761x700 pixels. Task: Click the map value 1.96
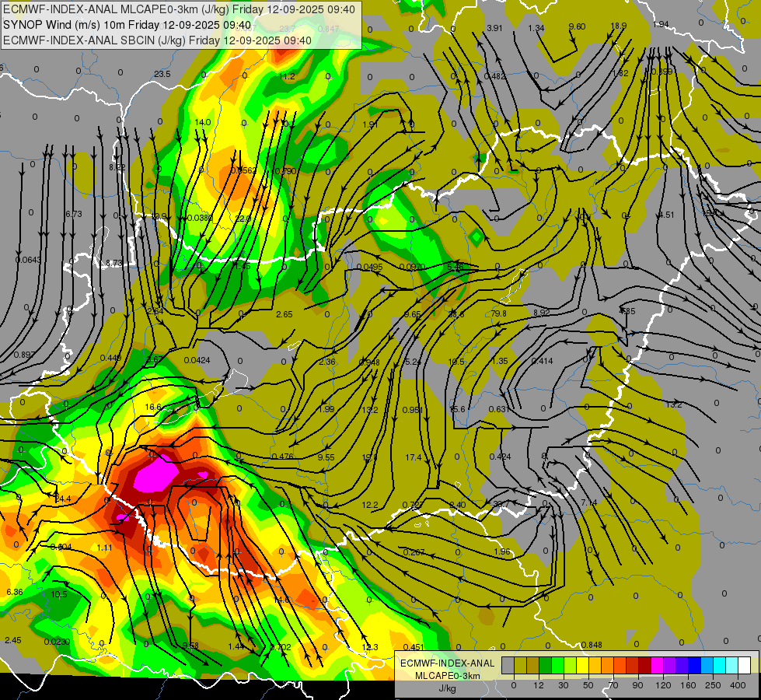[502, 551]
